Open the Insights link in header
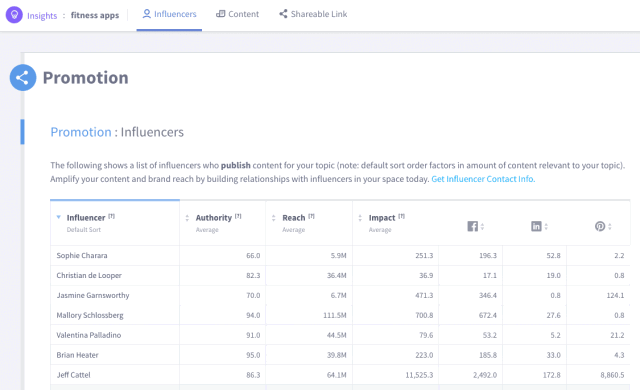The width and height of the screenshot is (640, 390). pyautogui.click(x=42, y=16)
